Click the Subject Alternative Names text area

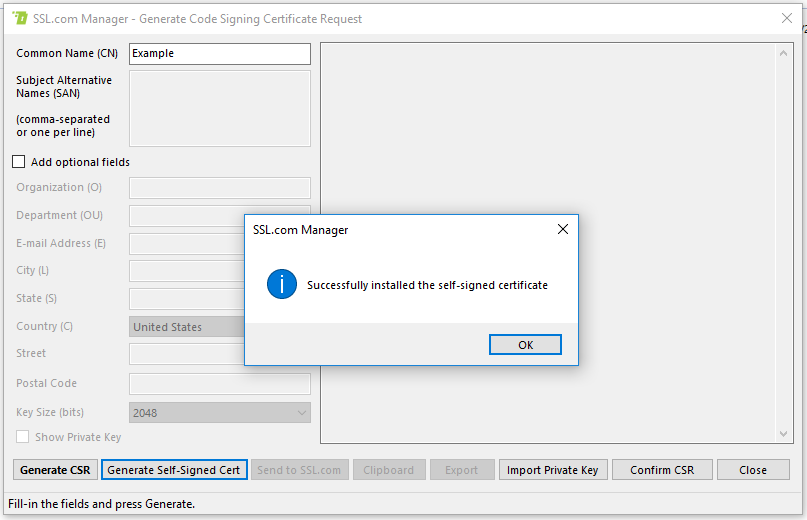[219, 108]
